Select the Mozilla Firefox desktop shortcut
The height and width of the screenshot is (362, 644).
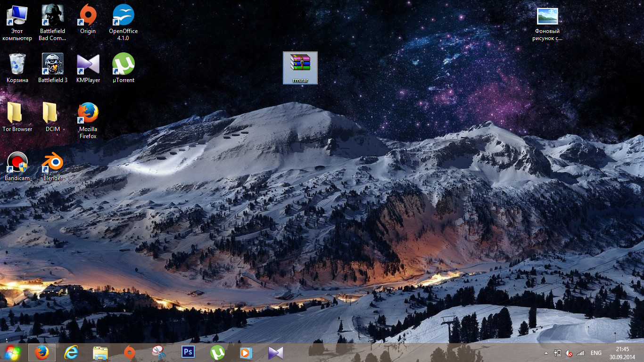[x=88, y=121]
